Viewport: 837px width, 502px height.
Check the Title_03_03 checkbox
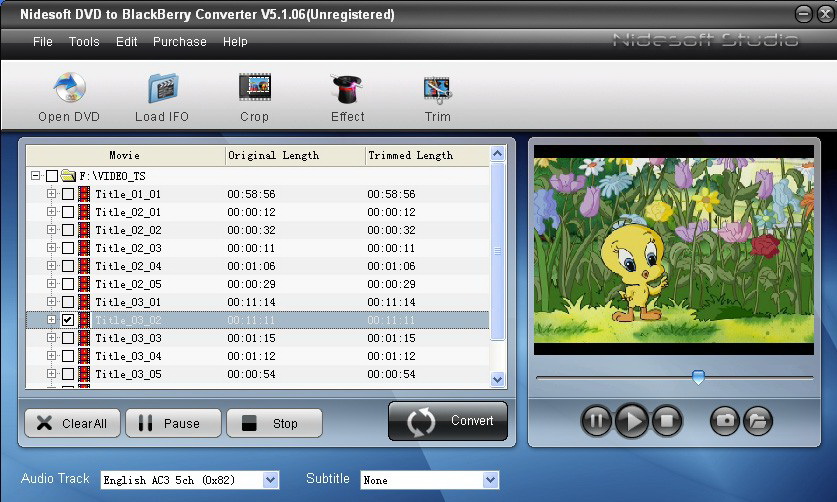[x=68, y=338]
